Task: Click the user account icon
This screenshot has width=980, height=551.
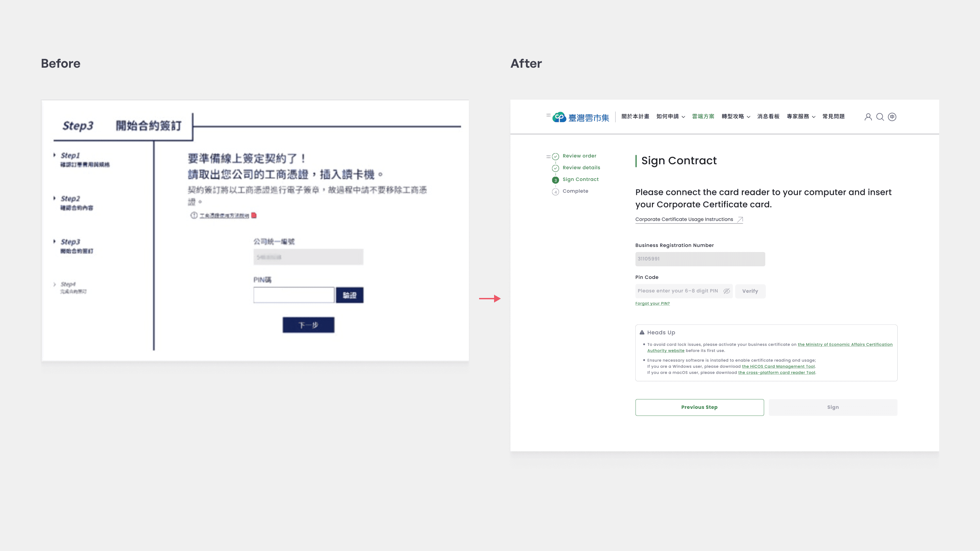Action: tap(868, 117)
